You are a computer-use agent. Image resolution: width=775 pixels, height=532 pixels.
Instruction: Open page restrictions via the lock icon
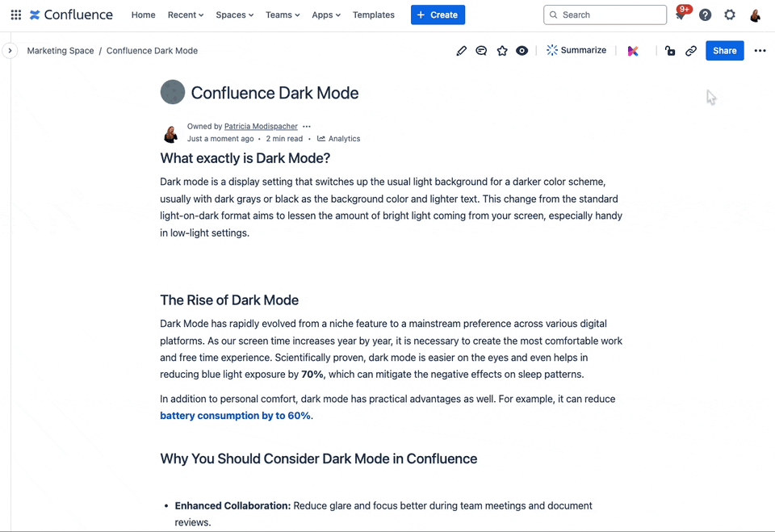coord(670,50)
